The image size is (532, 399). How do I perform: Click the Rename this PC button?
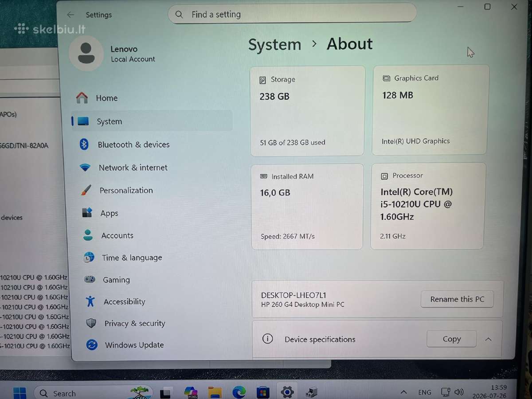click(x=457, y=299)
